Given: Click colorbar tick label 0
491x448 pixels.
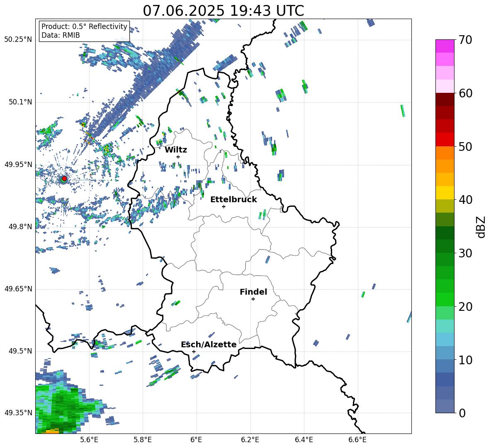Looking at the screenshot, I should point(462,413).
